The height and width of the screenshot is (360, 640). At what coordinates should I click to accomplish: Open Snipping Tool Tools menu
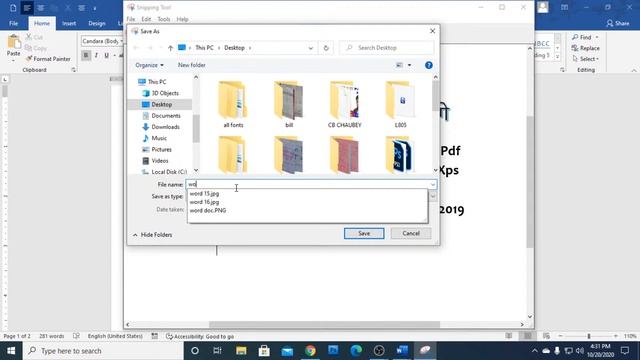[164, 19]
